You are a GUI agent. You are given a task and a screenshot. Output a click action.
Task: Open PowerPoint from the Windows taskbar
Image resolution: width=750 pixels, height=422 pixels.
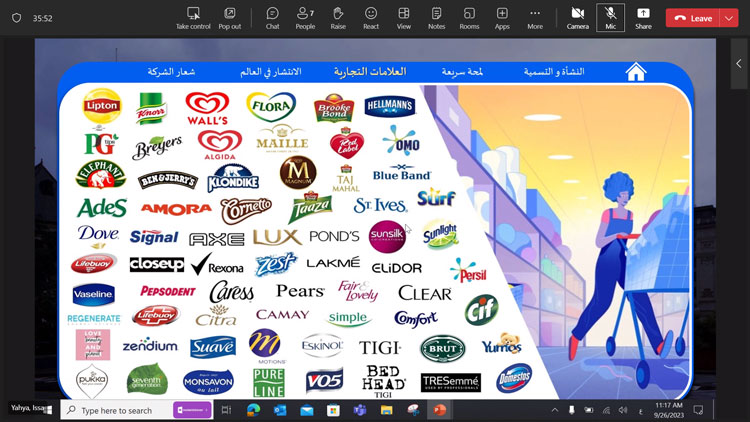tap(439, 410)
